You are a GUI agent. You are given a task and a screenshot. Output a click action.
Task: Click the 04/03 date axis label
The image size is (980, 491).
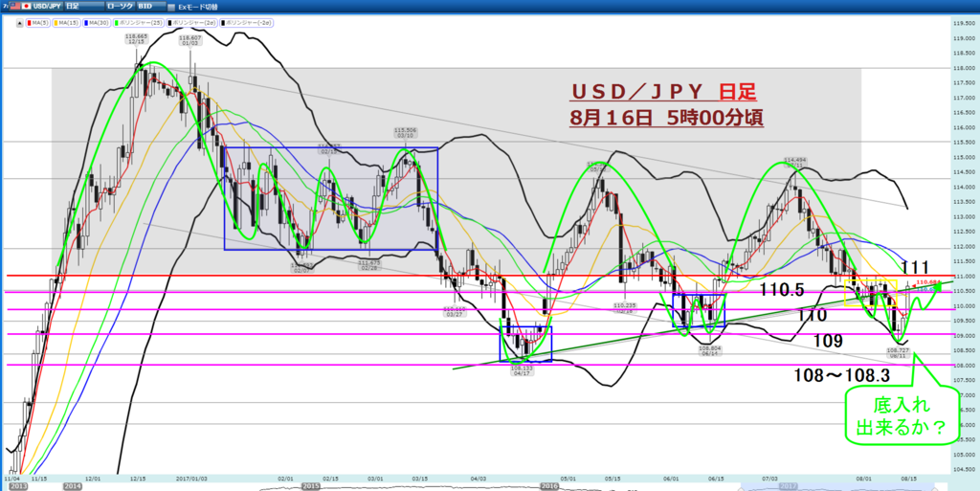click(478, 477)
